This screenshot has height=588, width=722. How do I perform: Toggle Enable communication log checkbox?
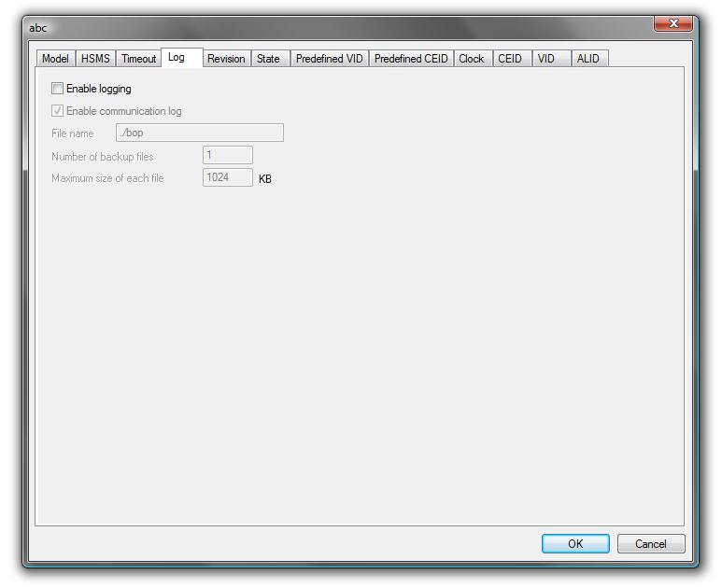click(58, 111)
